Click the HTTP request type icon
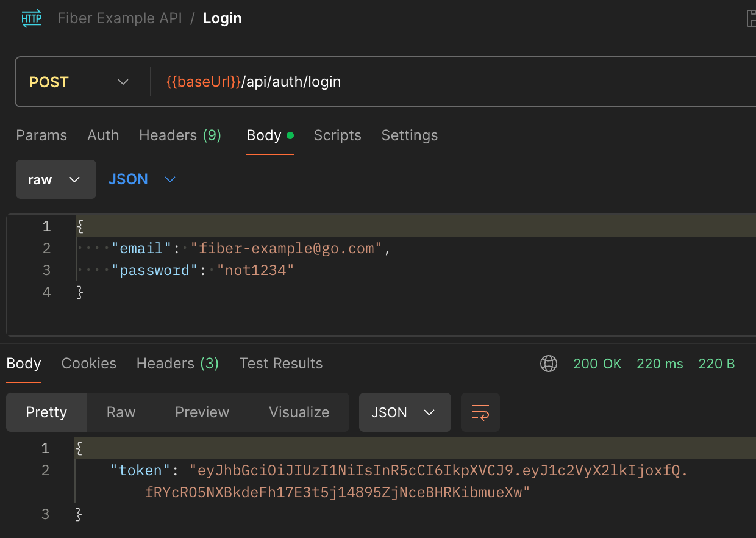 pos(32,18)
